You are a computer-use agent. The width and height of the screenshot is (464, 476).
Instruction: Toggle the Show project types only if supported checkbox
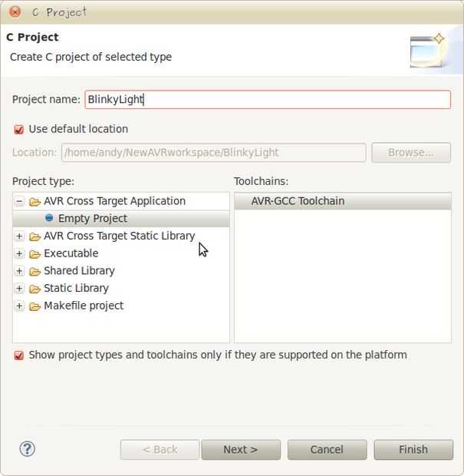tap(19, 355)
